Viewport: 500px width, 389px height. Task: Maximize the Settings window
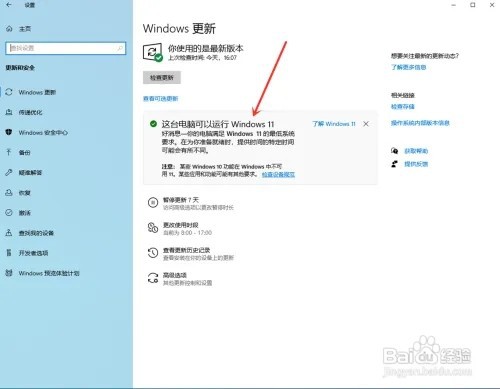pyautogui.click(x=473, y=5)
